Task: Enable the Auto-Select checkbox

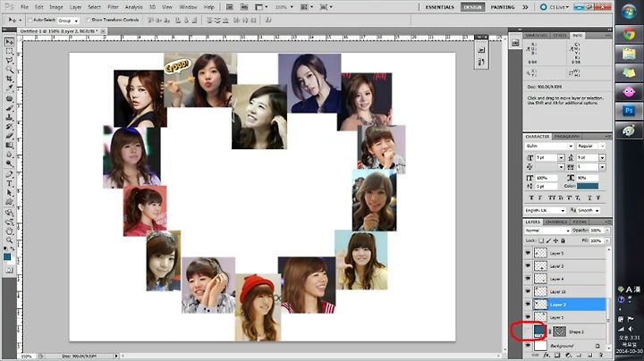Action: 30,20
